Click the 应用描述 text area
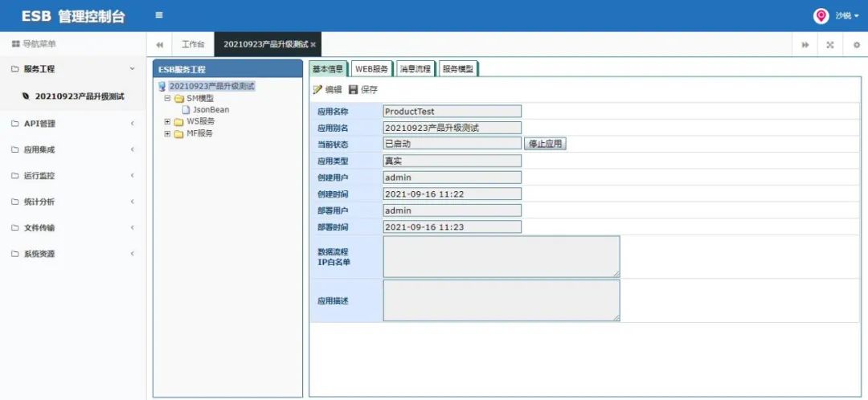The width and height of the screenshot is (868, 400). pyautogui.click(x=502, y=300)
